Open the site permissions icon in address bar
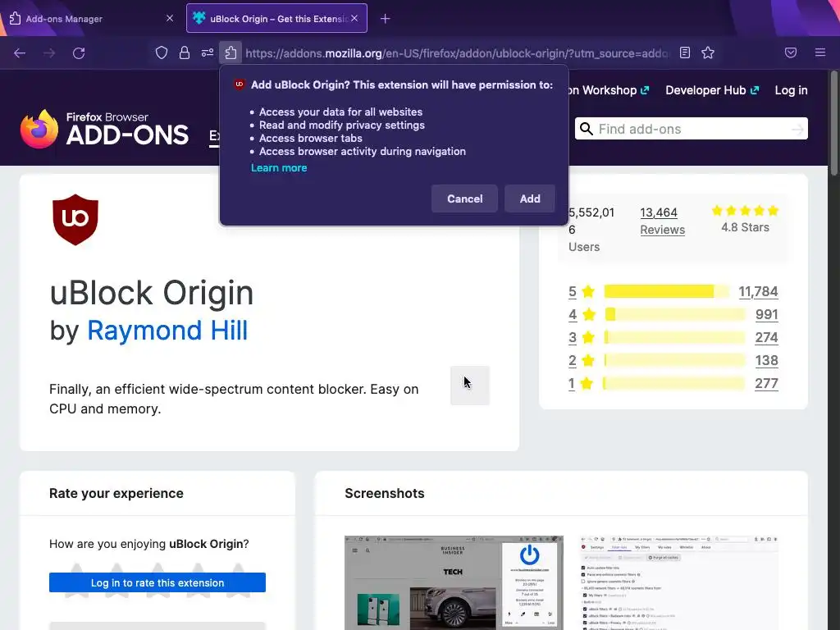 (x=208, y=52)
